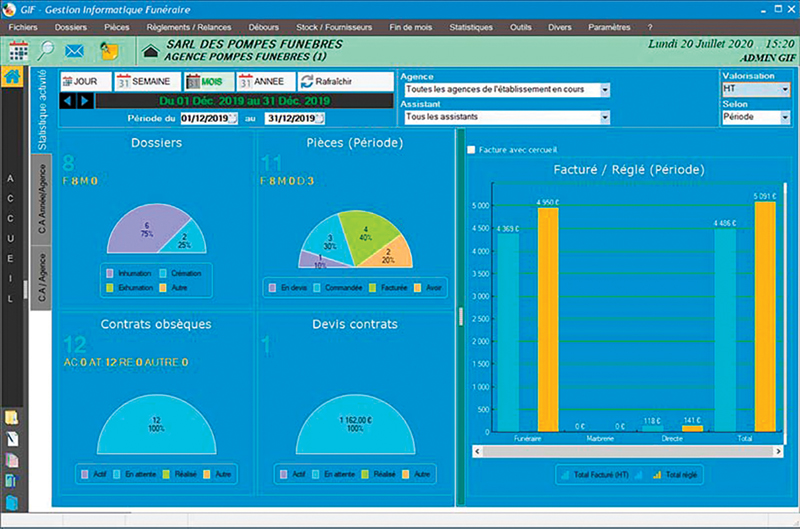Select the SEMAINE period button
This screenshot has width=800, height=529.
pyautogui.click(x=147, y=82)
